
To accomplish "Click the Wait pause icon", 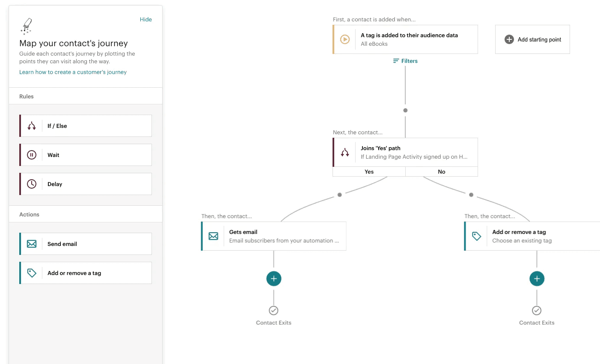I will click(32, 155).
